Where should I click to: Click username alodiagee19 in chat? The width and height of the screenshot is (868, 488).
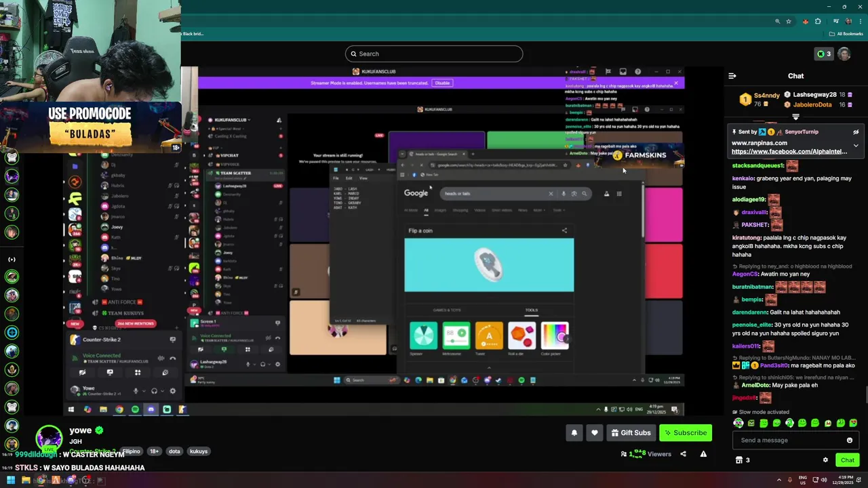(749, 199)
